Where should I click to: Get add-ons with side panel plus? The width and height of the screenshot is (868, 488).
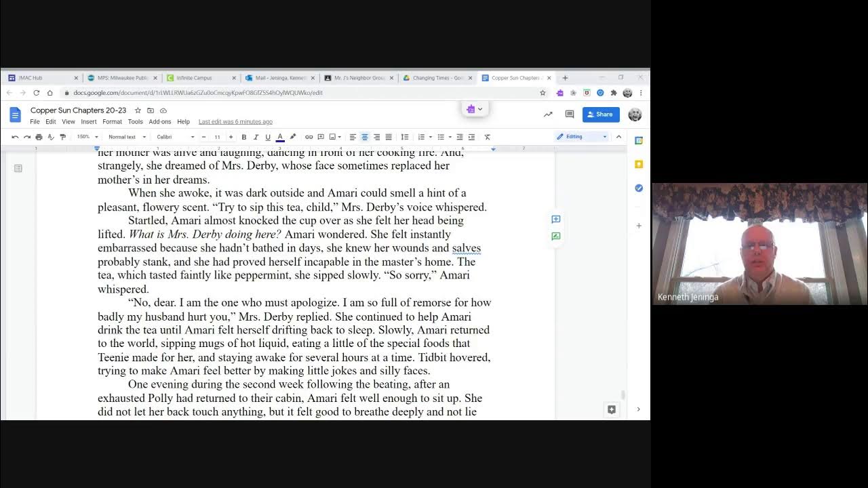click(639, 226)
